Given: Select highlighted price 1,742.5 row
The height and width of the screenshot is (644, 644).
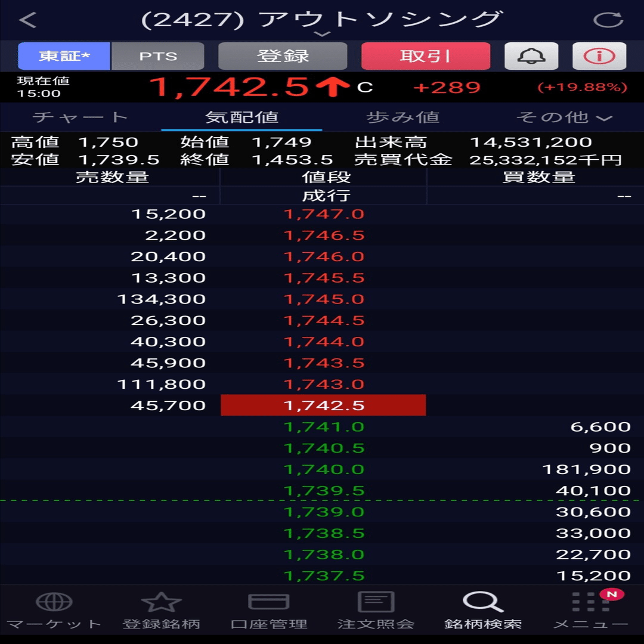Looking at the screenshot, I should click(x=323, y=405).
